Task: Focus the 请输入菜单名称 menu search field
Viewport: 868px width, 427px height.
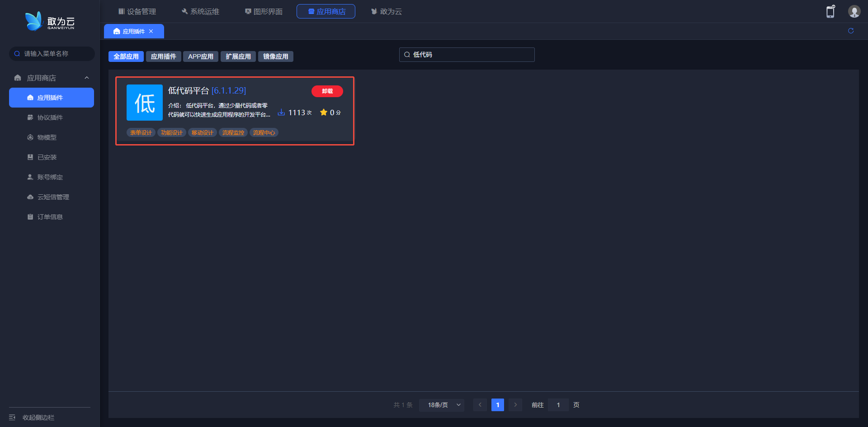Action: coord(52,54)
